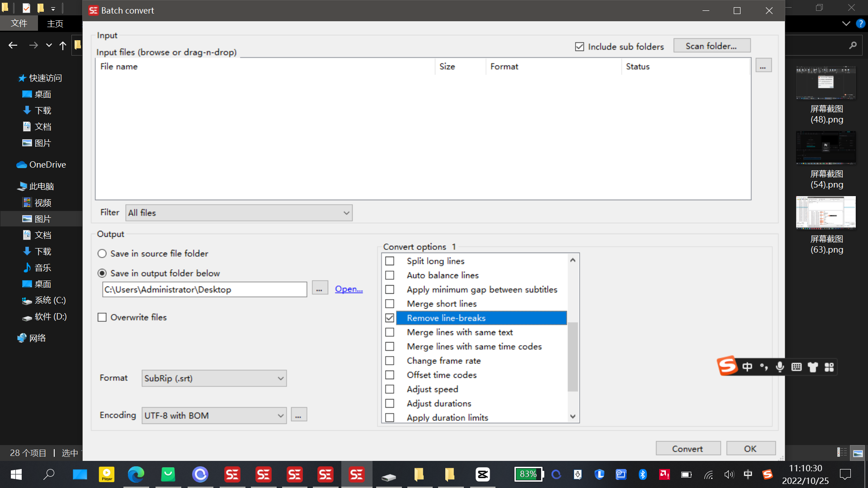
Task: Click the volume speaker tray icon
Action: coord(728,474)
